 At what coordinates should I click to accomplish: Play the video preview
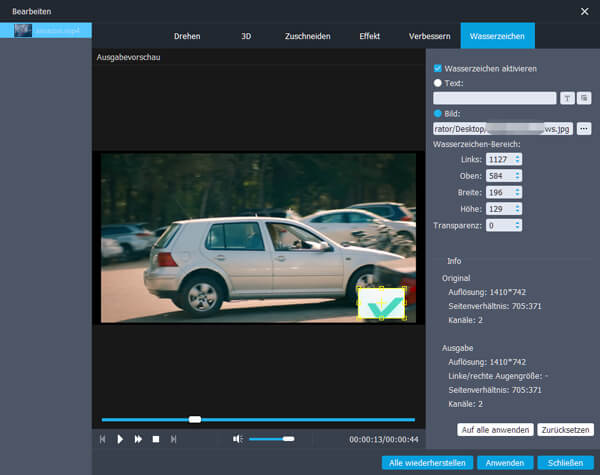tap(120, 439)
